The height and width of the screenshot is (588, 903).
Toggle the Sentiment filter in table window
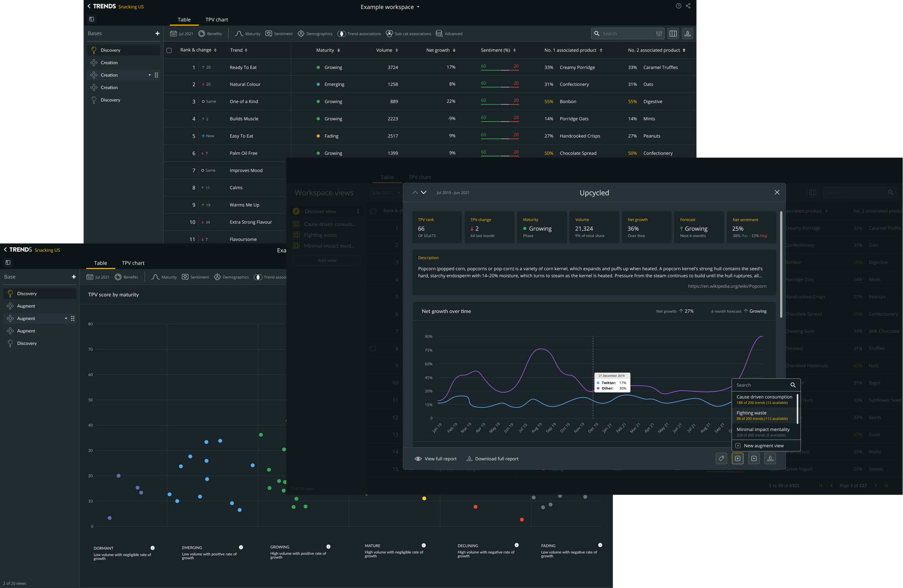coord(279,34)
